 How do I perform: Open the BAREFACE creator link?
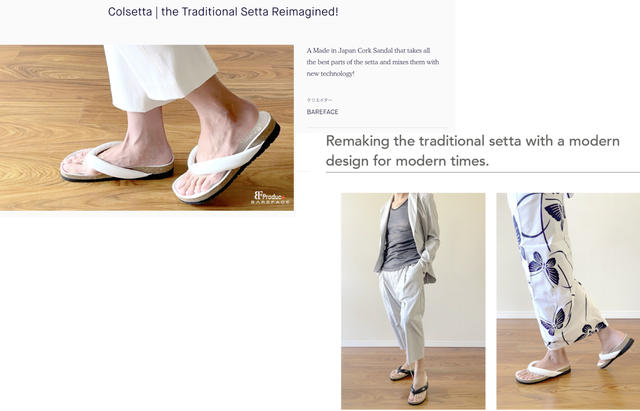[322, 112]
